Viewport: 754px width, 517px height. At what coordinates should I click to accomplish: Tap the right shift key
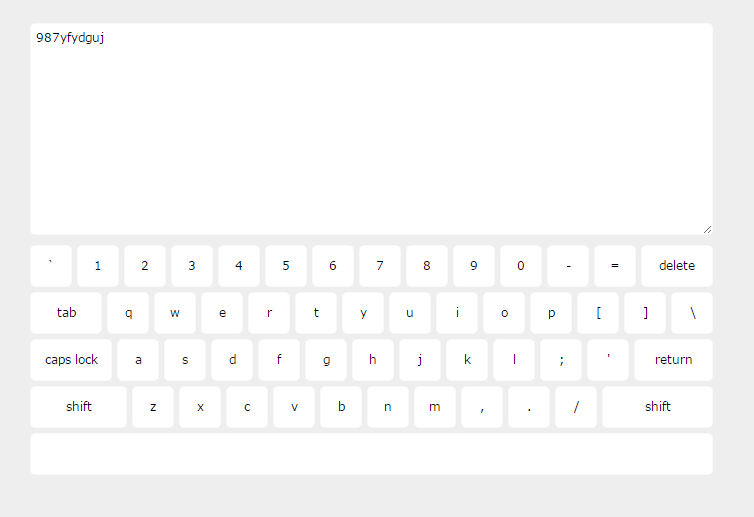[x=657, y=407]
